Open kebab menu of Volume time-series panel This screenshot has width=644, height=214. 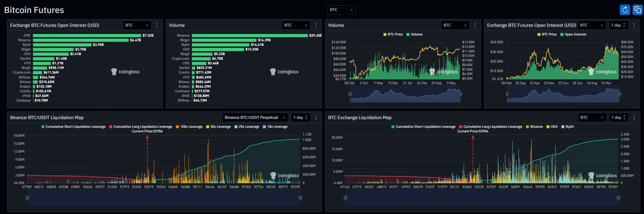[475, 25]
